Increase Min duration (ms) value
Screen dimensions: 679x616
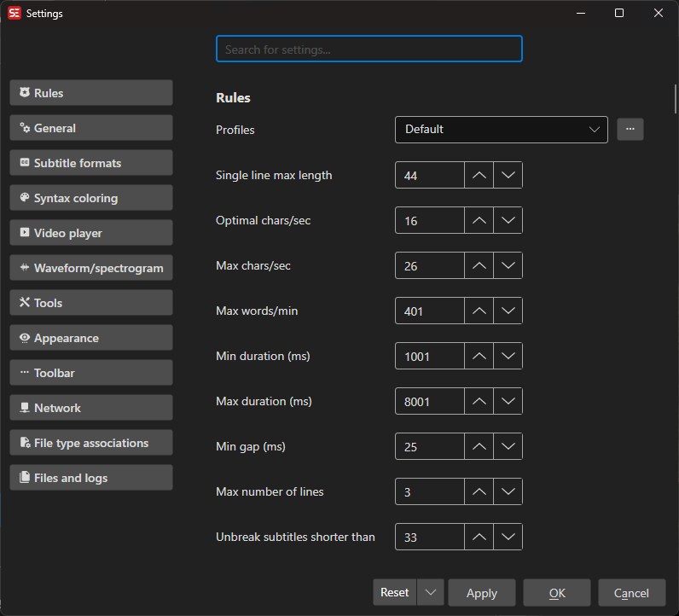click(479, 356)
